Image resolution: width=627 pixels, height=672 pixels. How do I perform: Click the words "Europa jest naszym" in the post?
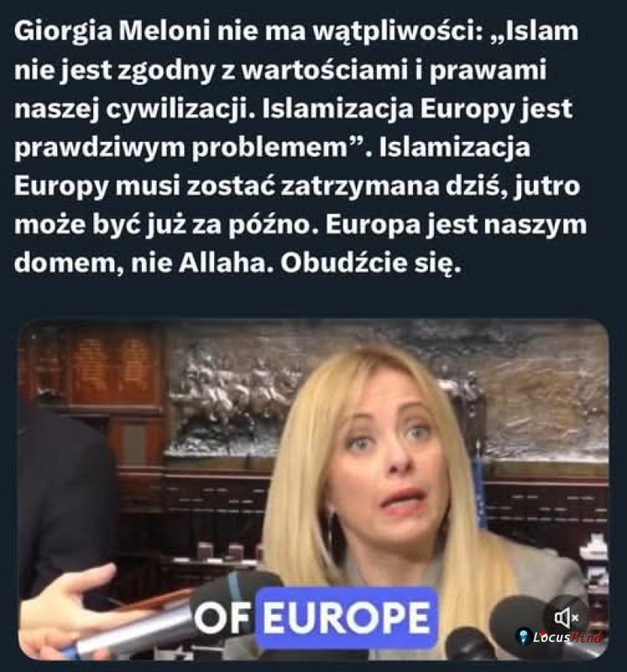pos(455,225)
